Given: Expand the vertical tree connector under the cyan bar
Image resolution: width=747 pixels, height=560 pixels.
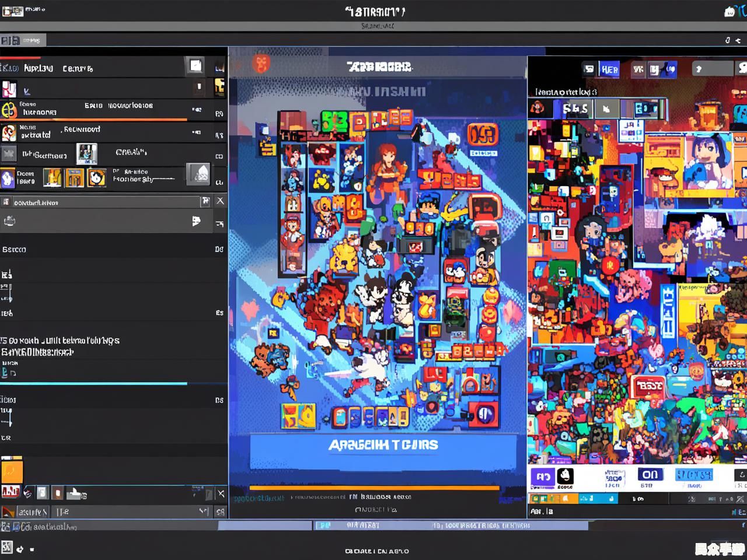Looking at the screenshot, I should coord(8,418).
